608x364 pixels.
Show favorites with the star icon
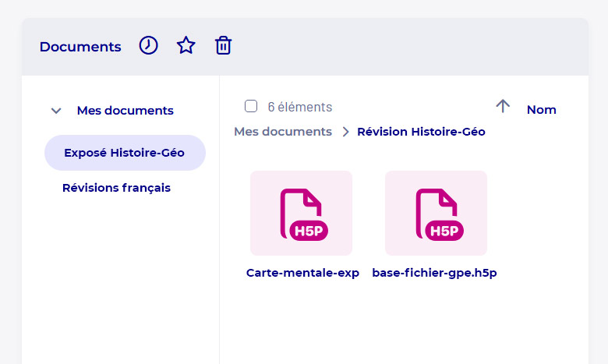pos(186,46)
